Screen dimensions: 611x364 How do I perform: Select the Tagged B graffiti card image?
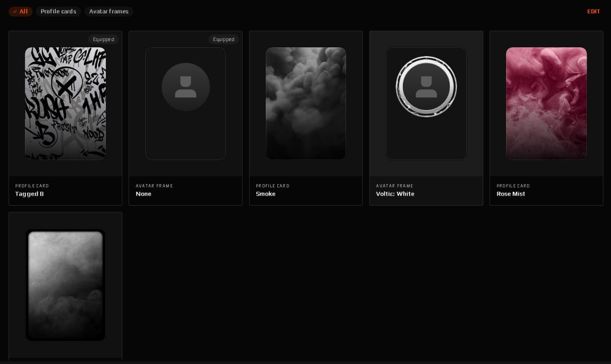(x=65, y=104)
